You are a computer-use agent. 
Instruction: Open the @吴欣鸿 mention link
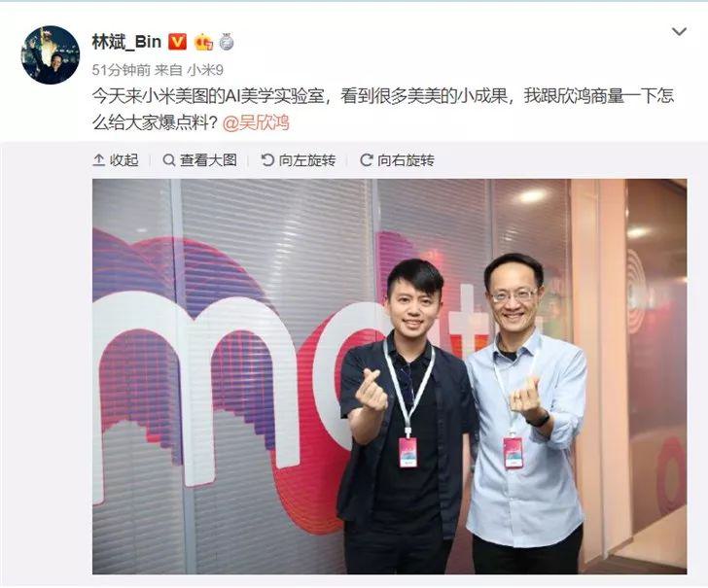(256, 122)
